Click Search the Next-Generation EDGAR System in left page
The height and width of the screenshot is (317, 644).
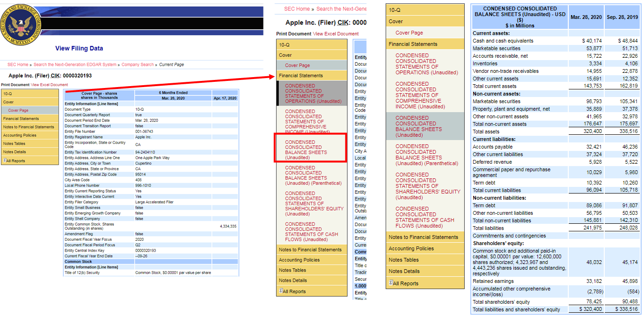75,64
